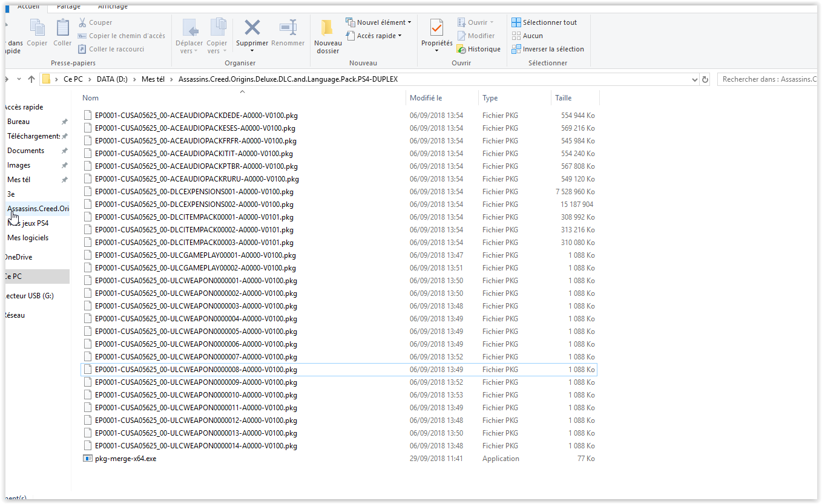The width and height of the screenshot is (822, 504).
Task: Expand the breadcrumb chevron after Mes tél
Action: 171,79
